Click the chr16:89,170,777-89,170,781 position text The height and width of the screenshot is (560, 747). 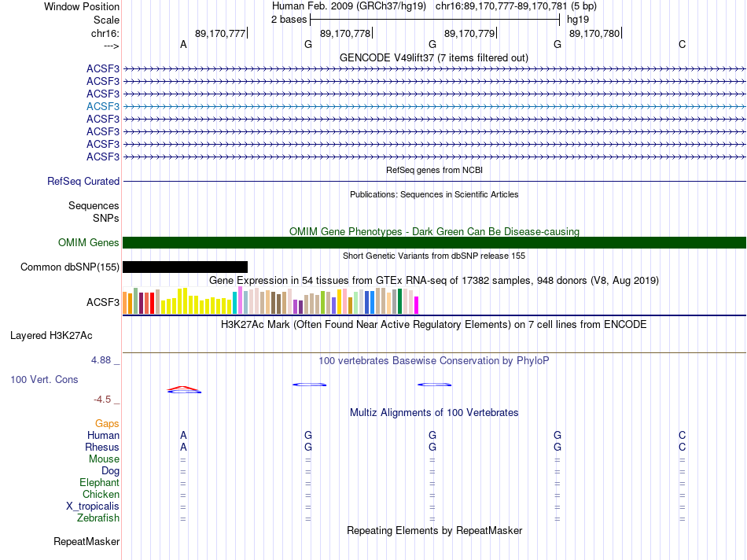point(501,6)
